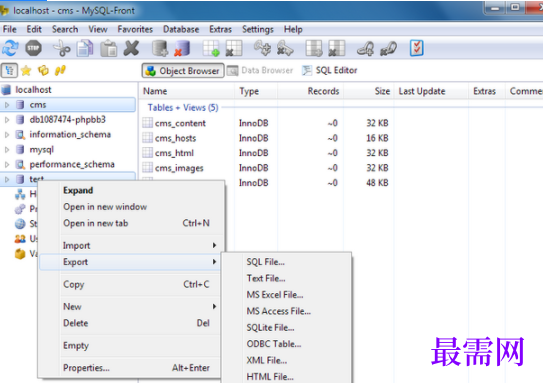
Task: Choose Expand in the context menu
Action: coord(130,190)
